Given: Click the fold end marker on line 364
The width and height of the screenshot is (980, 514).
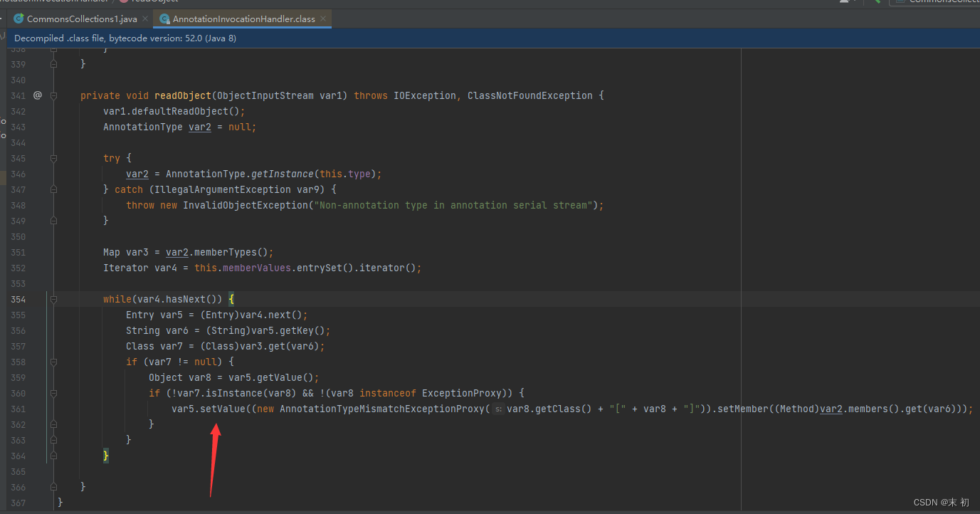Looking at the screenshot, I should 53,456.
